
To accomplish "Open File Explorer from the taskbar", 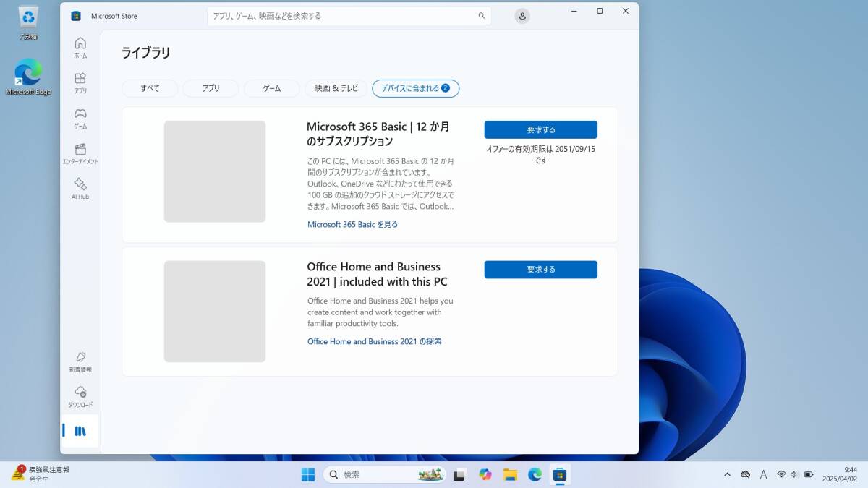I will (x=510, y=474).
